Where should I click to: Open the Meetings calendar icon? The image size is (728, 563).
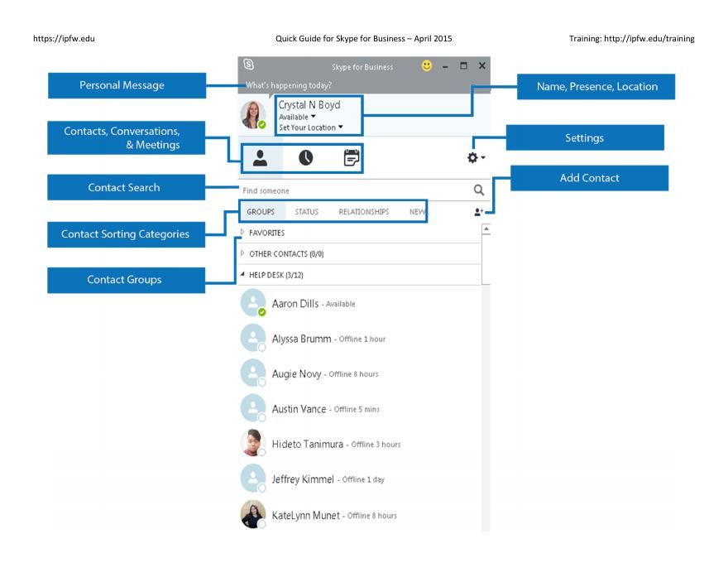pyautogui.click(x=352, y=158)
